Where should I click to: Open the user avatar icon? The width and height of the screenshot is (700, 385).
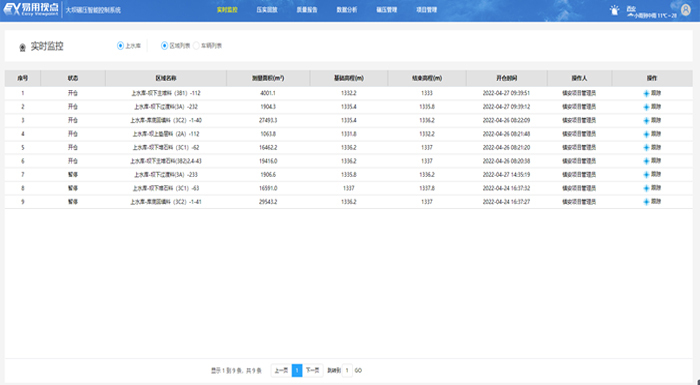pos(686,10)
